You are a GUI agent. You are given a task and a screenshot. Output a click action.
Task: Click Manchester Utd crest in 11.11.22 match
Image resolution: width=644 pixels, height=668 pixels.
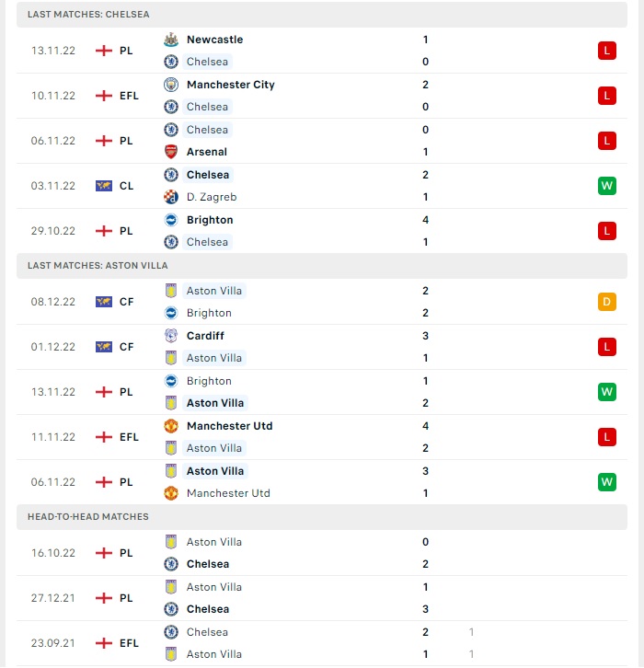[171, 426]
